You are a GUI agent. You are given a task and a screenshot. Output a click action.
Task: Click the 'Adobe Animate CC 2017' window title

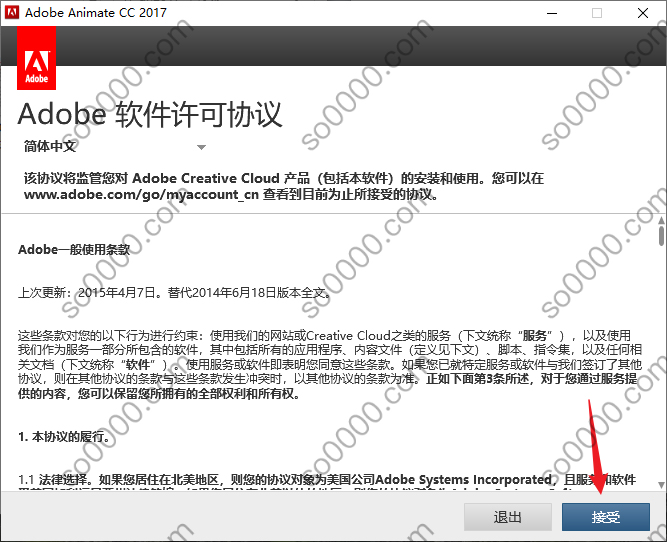pos(96,13)
